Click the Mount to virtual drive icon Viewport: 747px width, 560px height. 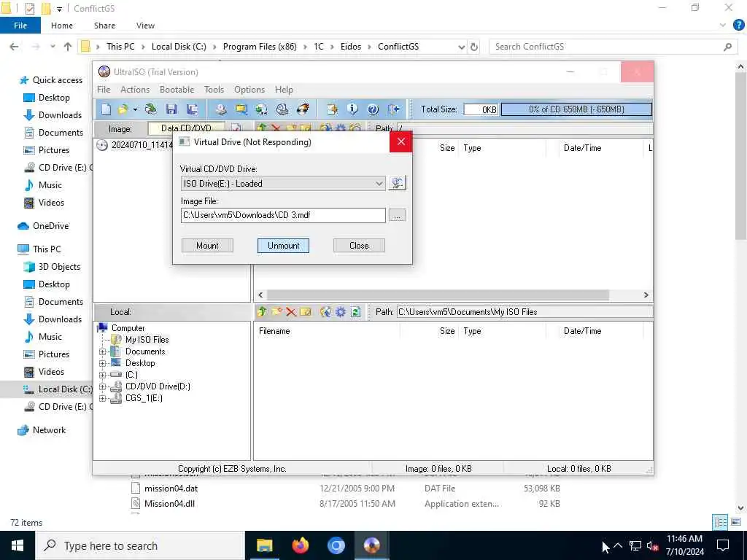pos(282,109)
